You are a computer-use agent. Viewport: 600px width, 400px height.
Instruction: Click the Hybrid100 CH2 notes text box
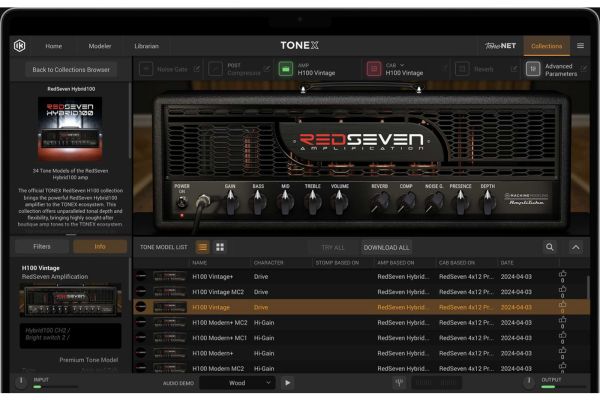tap(71, 336)
